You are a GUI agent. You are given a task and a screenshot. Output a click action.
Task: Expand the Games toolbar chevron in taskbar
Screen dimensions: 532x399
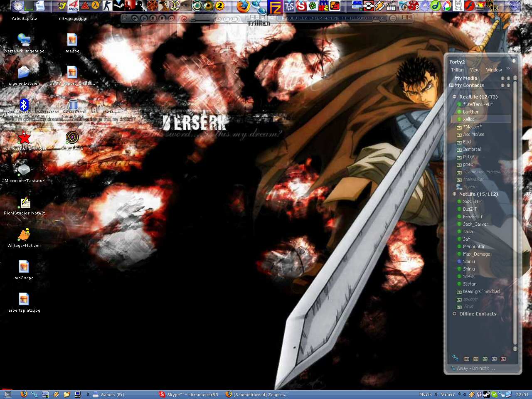459,394
